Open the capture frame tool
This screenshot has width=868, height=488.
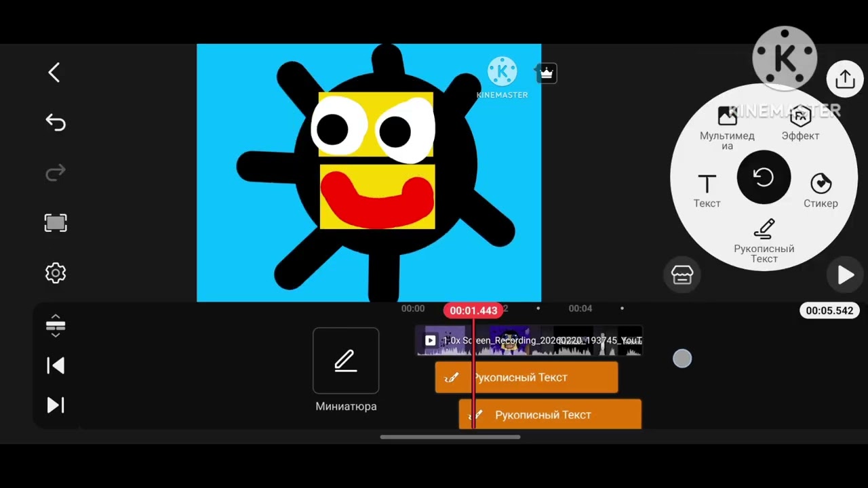coord(56,223)
